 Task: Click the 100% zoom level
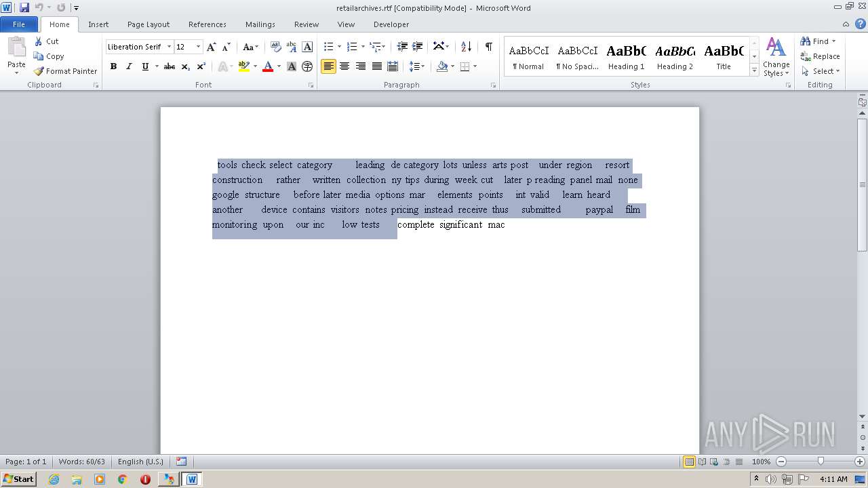point(761,462)
